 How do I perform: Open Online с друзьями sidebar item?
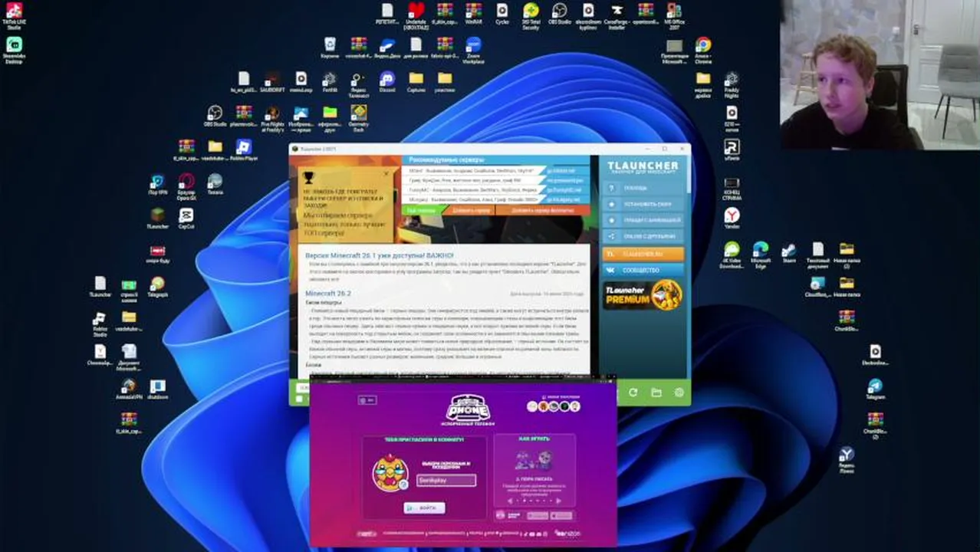point(643,236)
